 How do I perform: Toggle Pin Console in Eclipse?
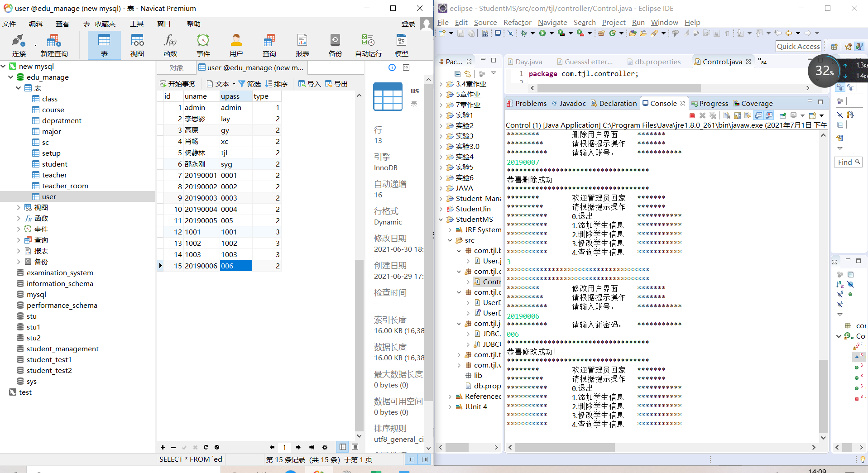pos(783,115)
